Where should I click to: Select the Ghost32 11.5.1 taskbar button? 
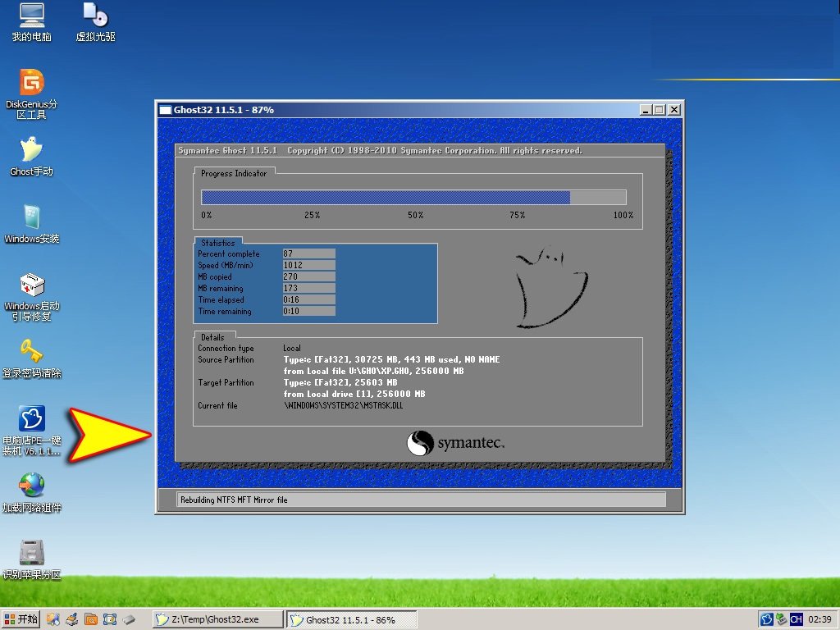[351, 619]
